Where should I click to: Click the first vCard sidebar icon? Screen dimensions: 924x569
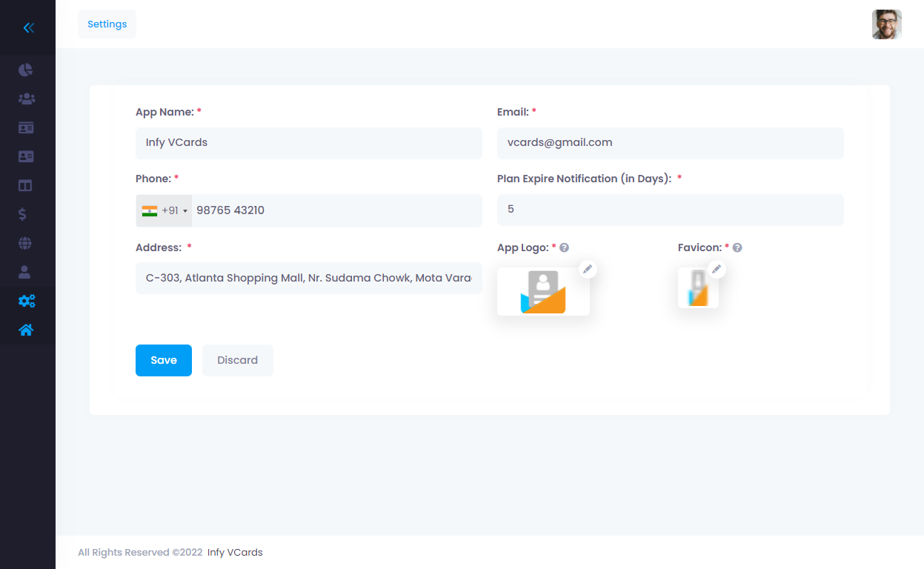pos(26,127)
